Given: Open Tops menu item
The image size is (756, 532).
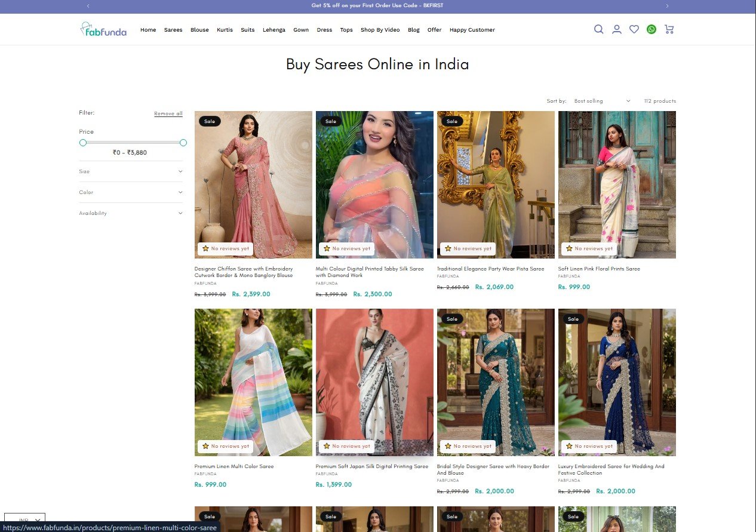Looking at the screenshot, I should tap(346, 30).
